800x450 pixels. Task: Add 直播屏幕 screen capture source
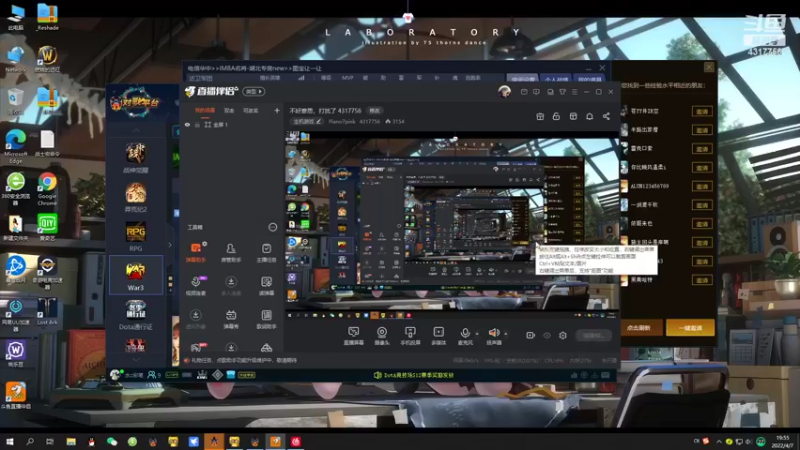point(354,336)
